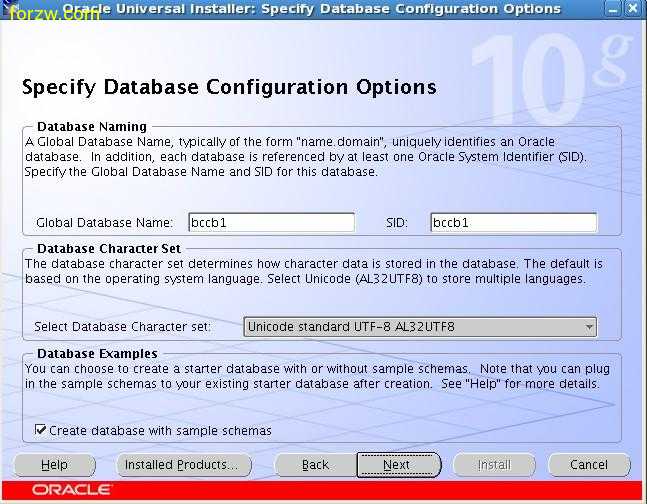Select the Database Examples group label
The image size is (647, 504).
96,354
